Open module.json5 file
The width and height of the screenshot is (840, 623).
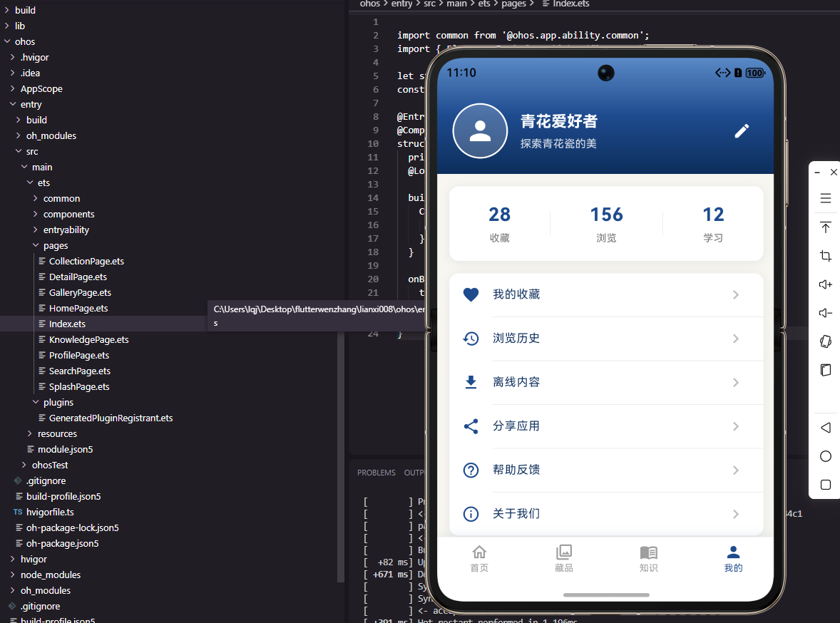pyautogui.click(x=65, y=449)
